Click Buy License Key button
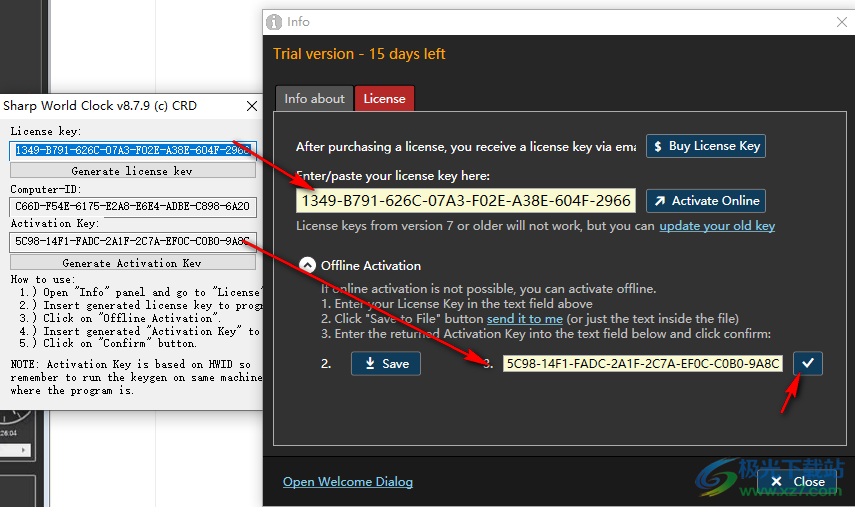The width and height of the screenshot is (855, 507). (706, 146)
